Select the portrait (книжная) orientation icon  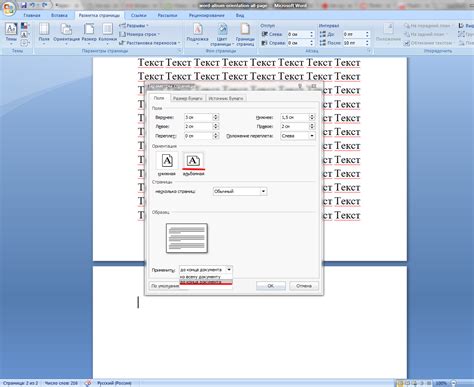pos(167,161)
